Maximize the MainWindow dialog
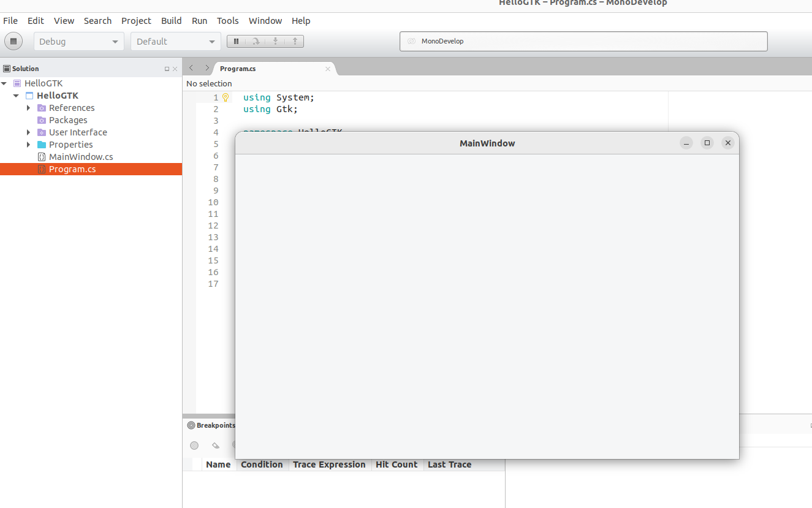Viewport: 812px width, 508px height. pos(707,143)
